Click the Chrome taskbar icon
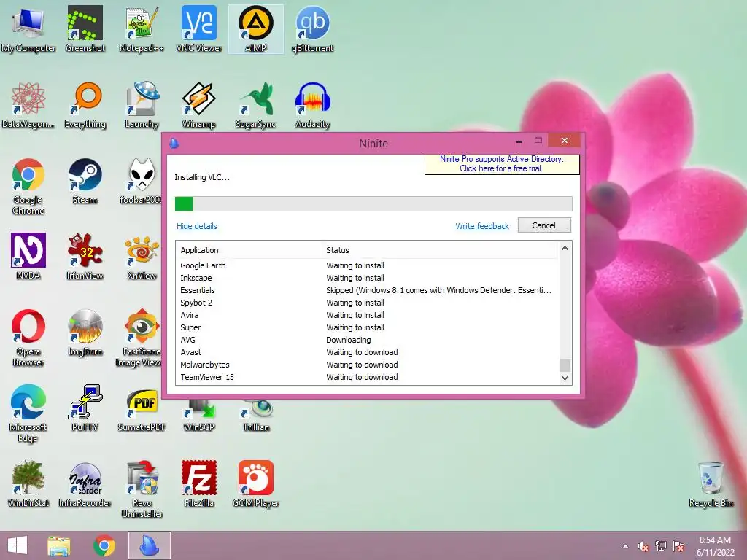The width and height of the screenshot is (747, 560). pos(104,545)
